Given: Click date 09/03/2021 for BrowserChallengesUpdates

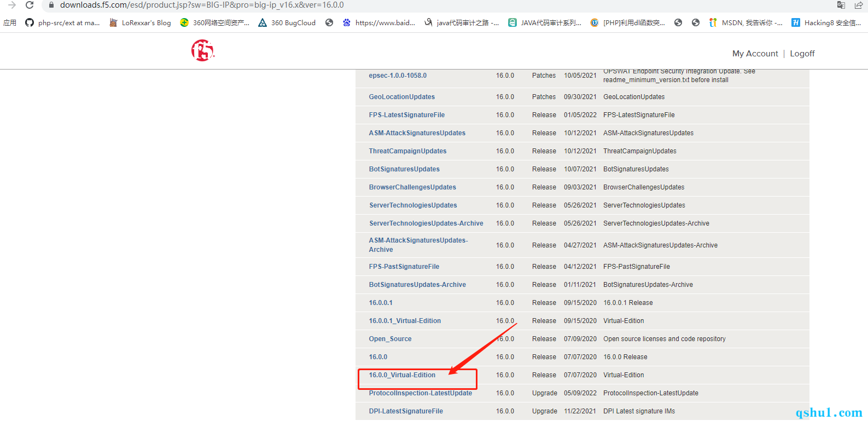Looking at the screenshot, I should pyautogui.click(x=580, y=187).
